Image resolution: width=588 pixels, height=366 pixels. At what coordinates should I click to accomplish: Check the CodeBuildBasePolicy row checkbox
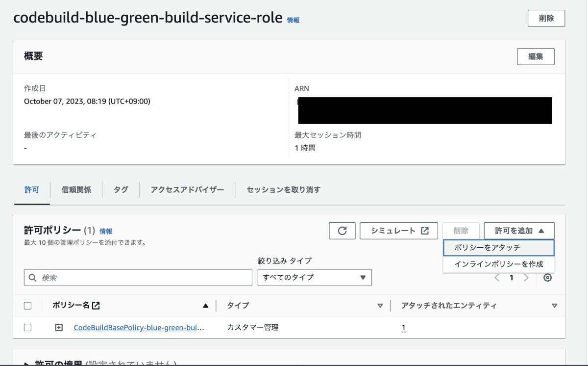point(27,328)
